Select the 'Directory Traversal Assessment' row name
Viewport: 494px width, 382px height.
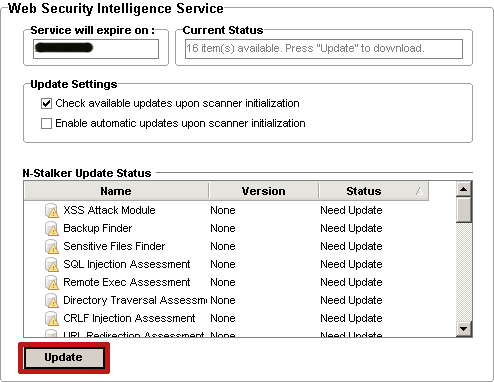point(135,300)
